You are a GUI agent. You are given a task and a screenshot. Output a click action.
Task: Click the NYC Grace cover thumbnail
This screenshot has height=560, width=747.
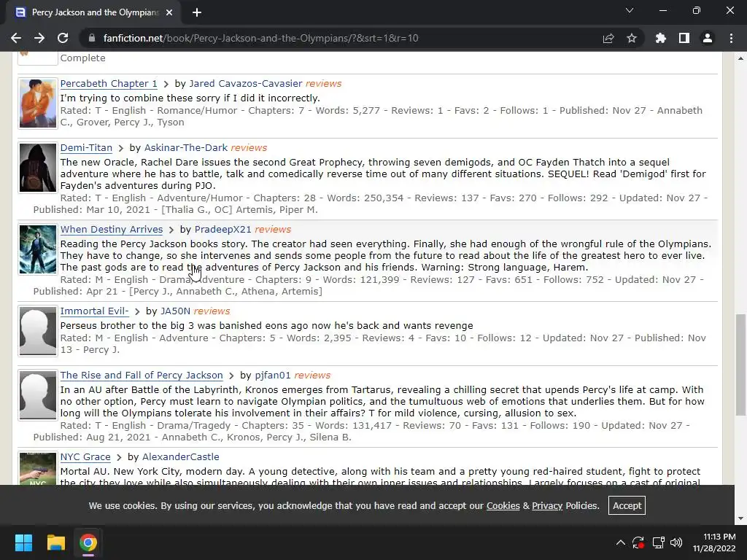click(x=38, y=469)
